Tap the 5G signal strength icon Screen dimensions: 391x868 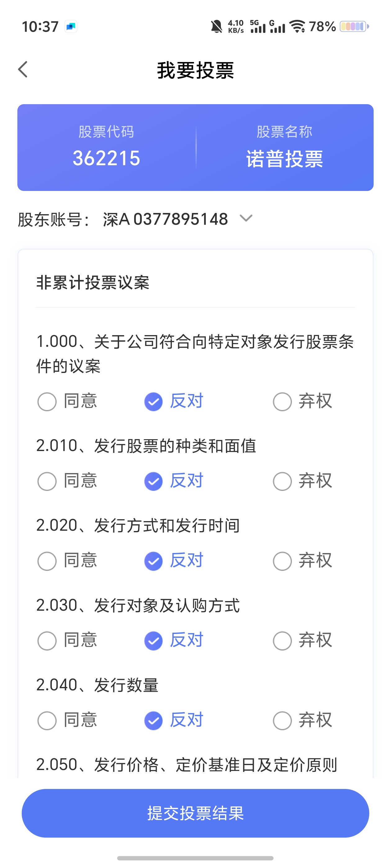(x=257, y=26)
